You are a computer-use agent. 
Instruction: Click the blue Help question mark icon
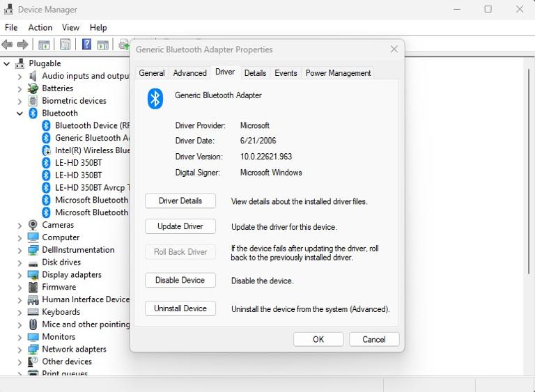pos(86,45)
